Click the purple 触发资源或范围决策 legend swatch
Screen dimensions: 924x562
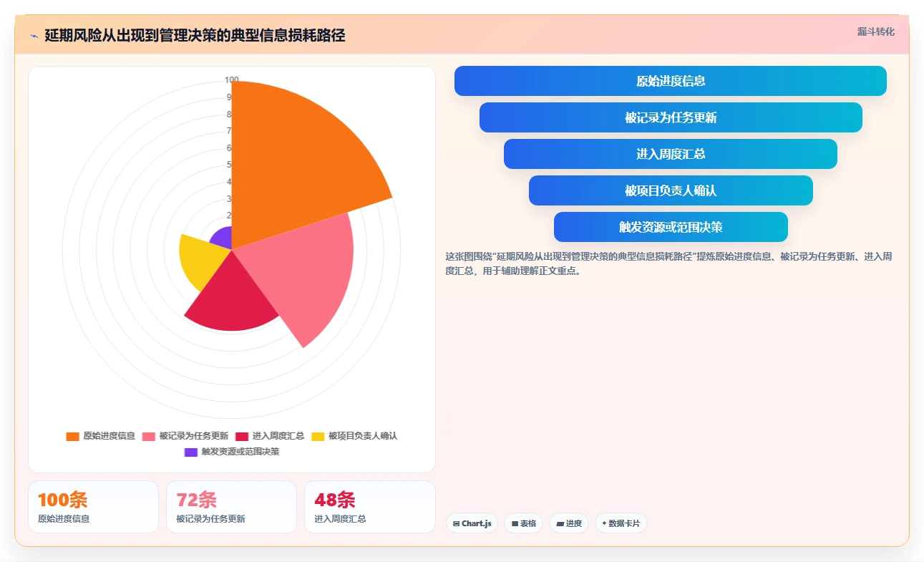[191, 452]
